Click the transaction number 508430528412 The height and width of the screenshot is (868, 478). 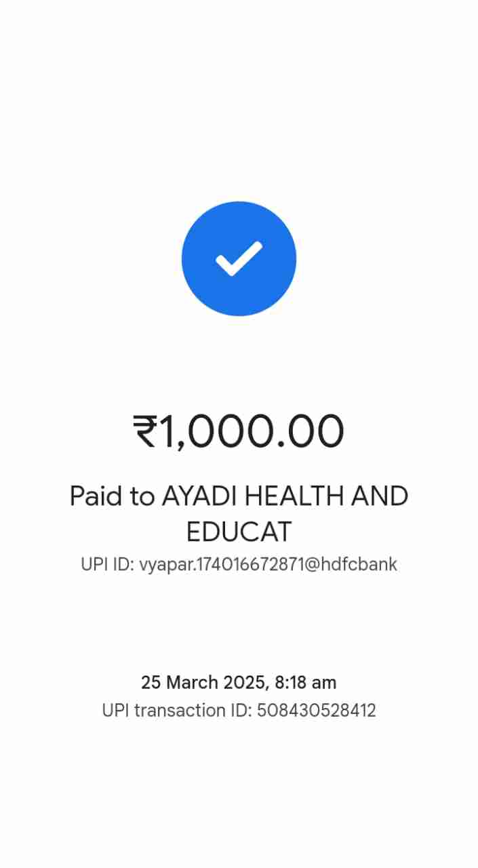317,711
